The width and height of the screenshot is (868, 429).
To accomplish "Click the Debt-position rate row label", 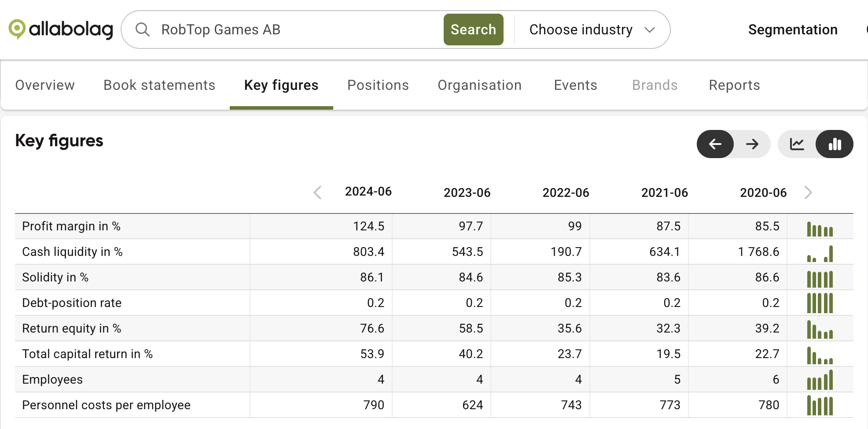I will coord(72,303).
